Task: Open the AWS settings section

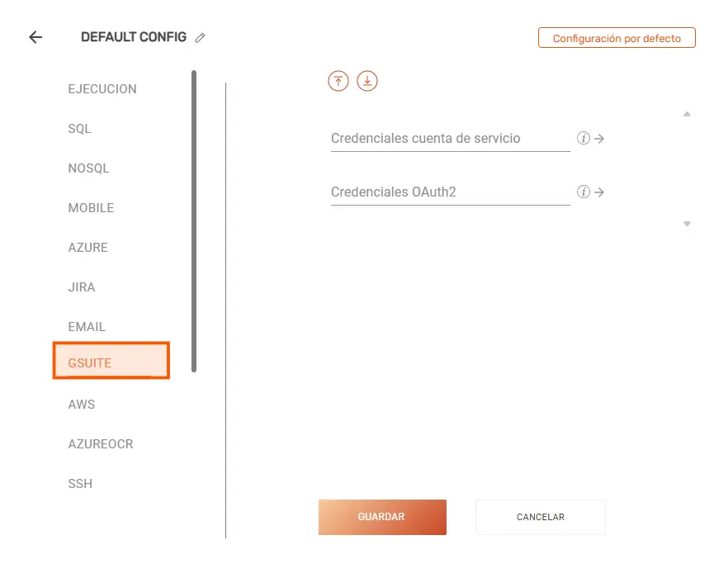Action: (x=82, y=405)
